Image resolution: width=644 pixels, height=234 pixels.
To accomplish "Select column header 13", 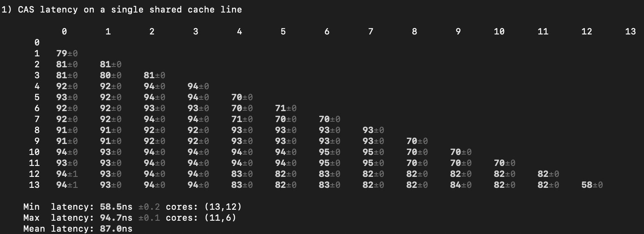I will (630, 32).
